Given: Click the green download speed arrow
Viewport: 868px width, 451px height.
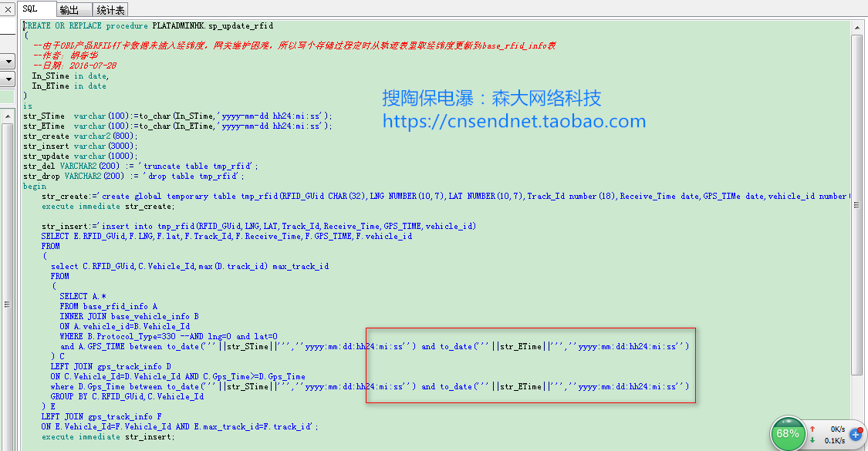Looking at the screenshot, I should (x=812, y=439).
